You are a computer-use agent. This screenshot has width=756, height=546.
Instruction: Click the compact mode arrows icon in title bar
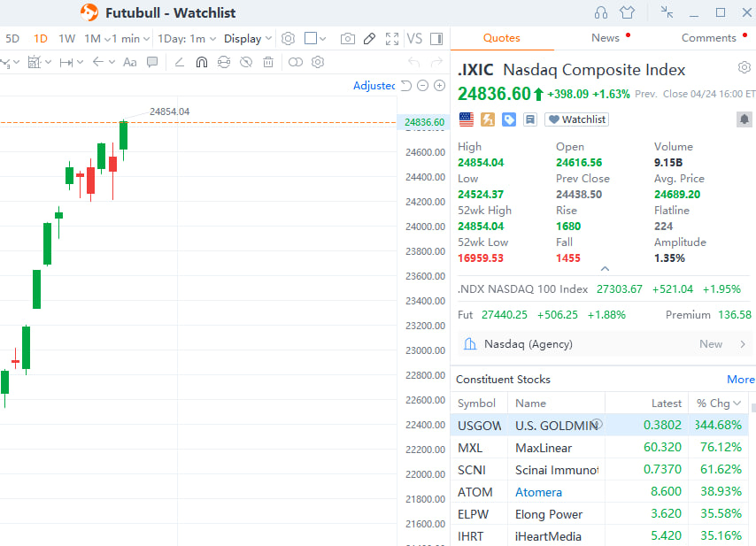point(667,12)
